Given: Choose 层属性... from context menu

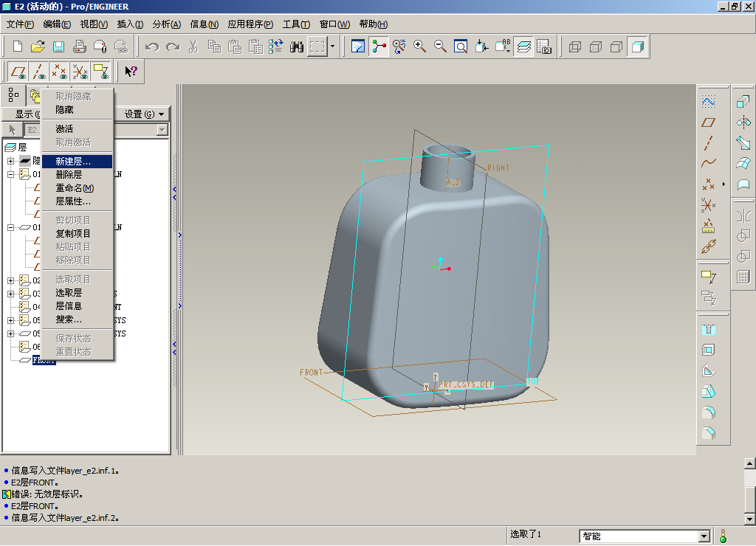Looking at the screenshot, I should pyautogui.click(x=77, y=201).
